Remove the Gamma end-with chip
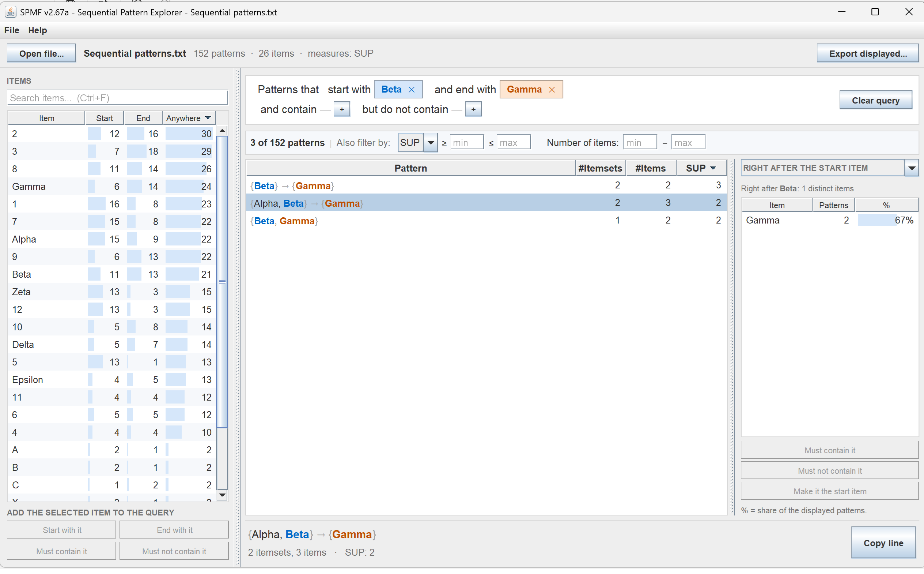This screenshot has height=574, width=924. (552, 90)
